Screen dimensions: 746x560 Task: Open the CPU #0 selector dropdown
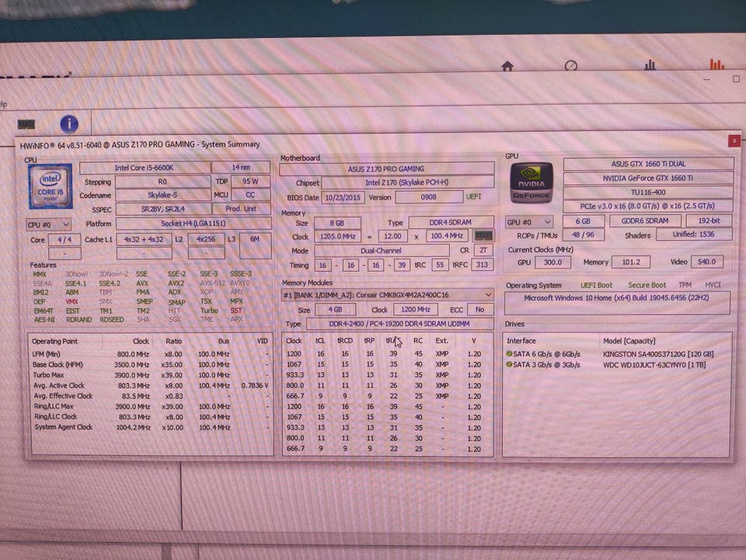pos(48,224)
